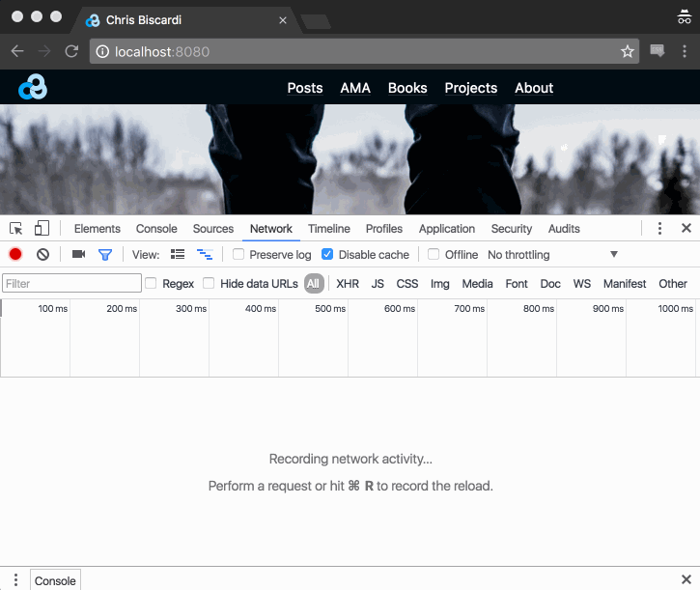Switch to large request rows view icon
Screen dimensions: 700x590
click(178, 255)
